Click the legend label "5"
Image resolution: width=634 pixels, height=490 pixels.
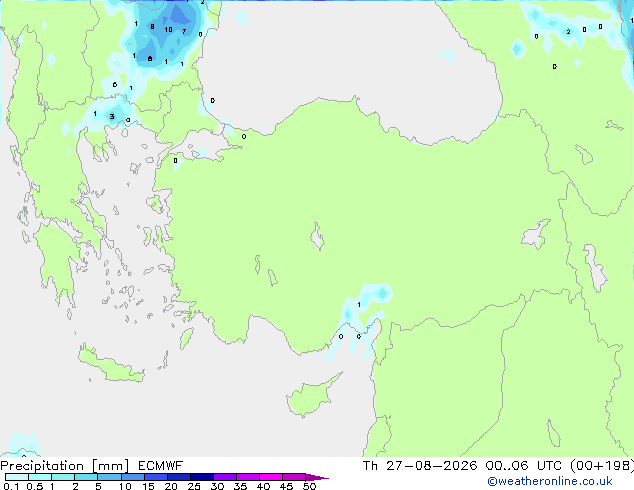(x=98, y=486)
